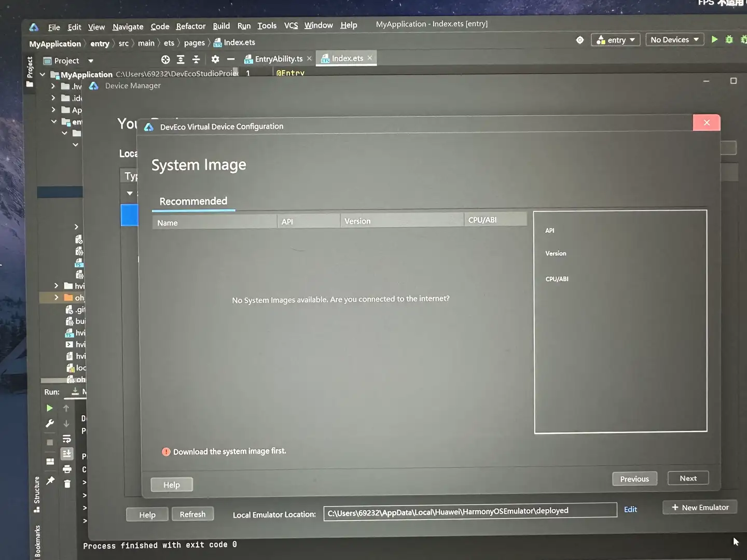Expand the .hvigor folder node
Image resolution: width=747 pixels, height=560 pixels.
click(53, 86)
